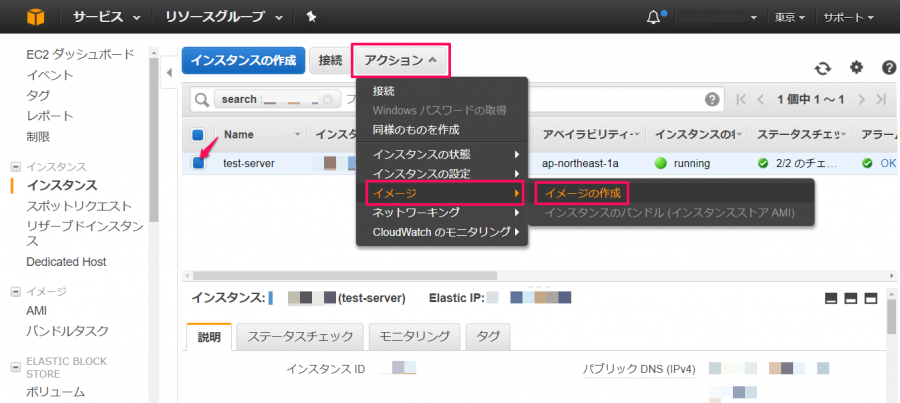Switch to the 説明 tab
This screenshot has width=900, height=403.
[x=209, y=337]
